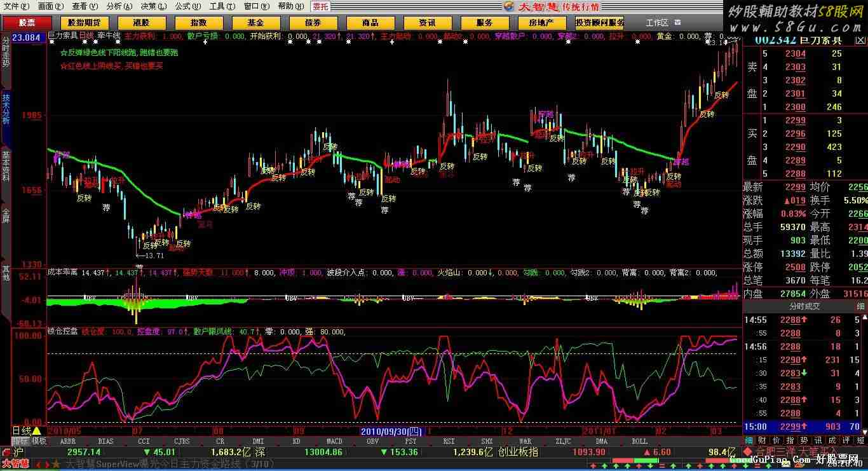Choose the ZLJC indicator
Image resolution: width=868 pixels, height=471 pixels.
(x=563, y=441)
